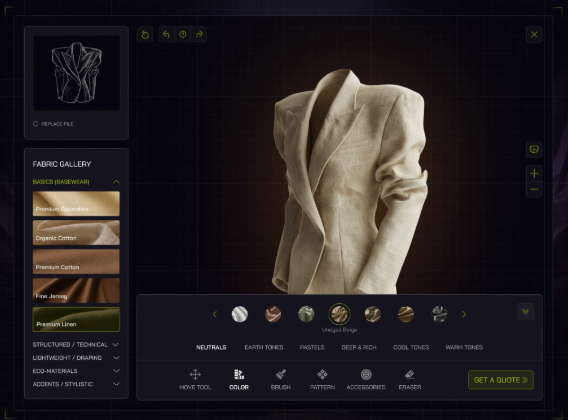Choose the Premium Linen fabric
Image resolution: width=568 pixels, height=420 pixels.
point(76,320)
